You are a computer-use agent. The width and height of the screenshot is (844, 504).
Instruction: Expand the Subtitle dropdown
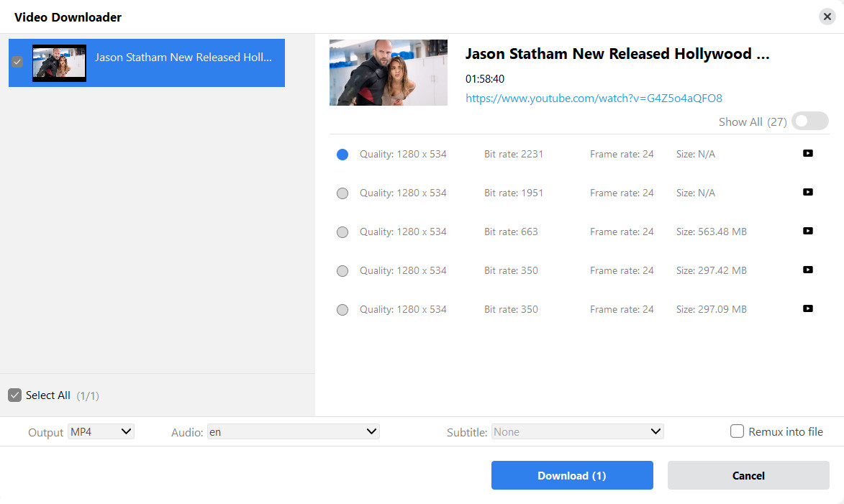pos(578,431)
